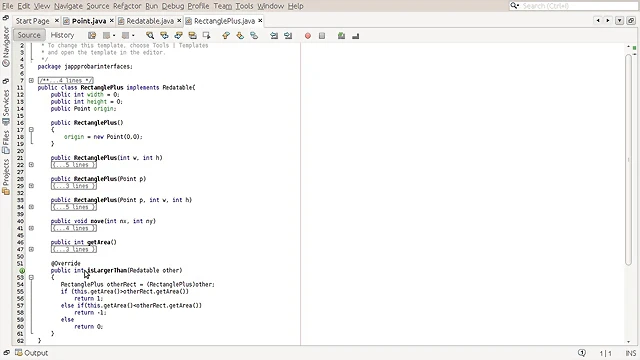Open the Output panel
The height and width of the screenshot is (360, 640).
click(32, 353)
